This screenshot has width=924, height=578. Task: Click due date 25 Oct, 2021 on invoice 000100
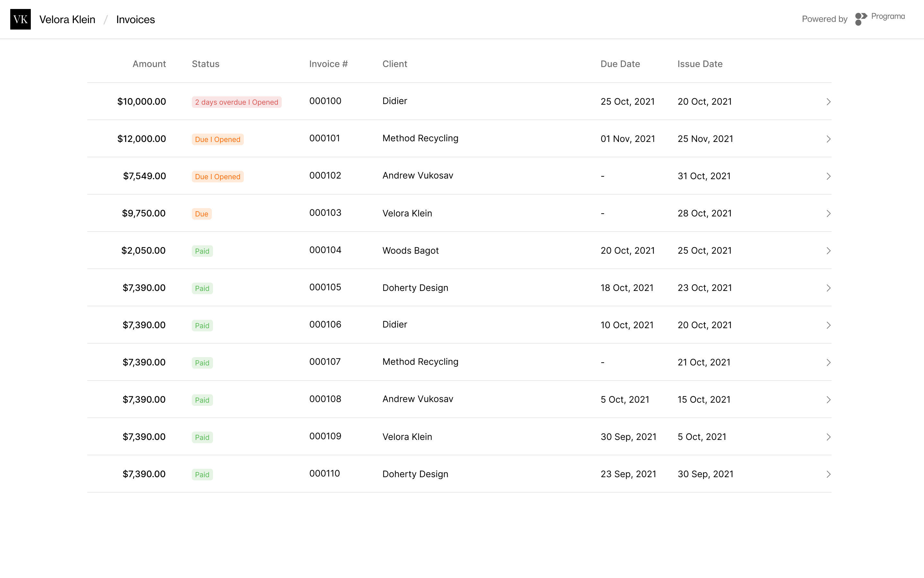click(628, 102)
